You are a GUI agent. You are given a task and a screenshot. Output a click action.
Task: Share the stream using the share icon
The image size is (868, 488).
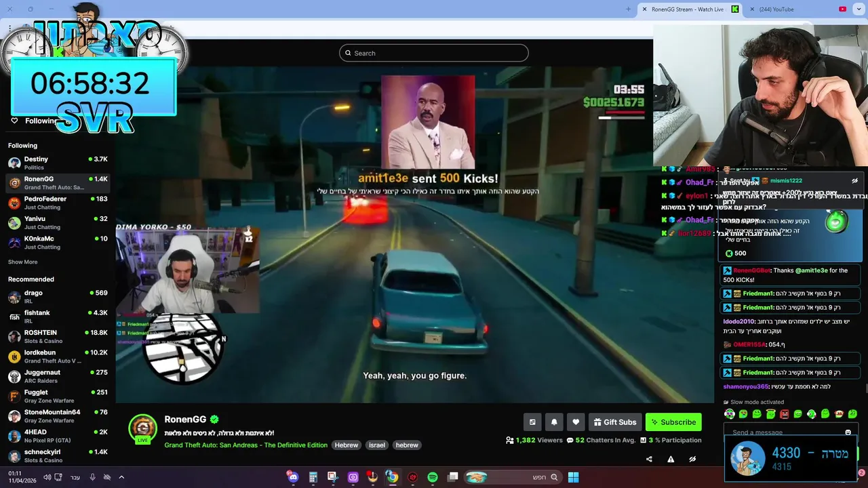[x=649, y=459]
